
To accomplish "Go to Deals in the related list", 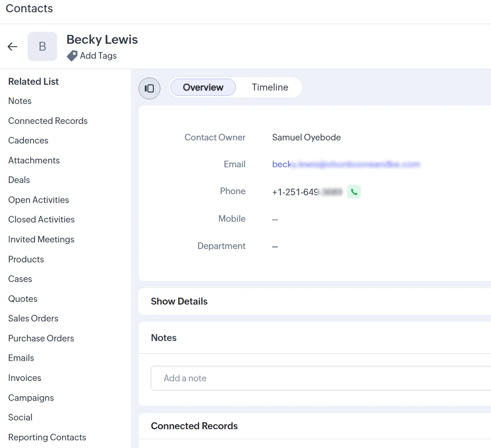I will (19, 180).
